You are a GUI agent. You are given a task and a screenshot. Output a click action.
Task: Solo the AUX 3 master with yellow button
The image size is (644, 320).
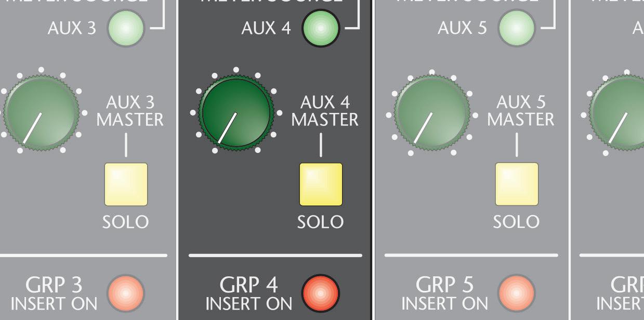[x=126, y=184]
